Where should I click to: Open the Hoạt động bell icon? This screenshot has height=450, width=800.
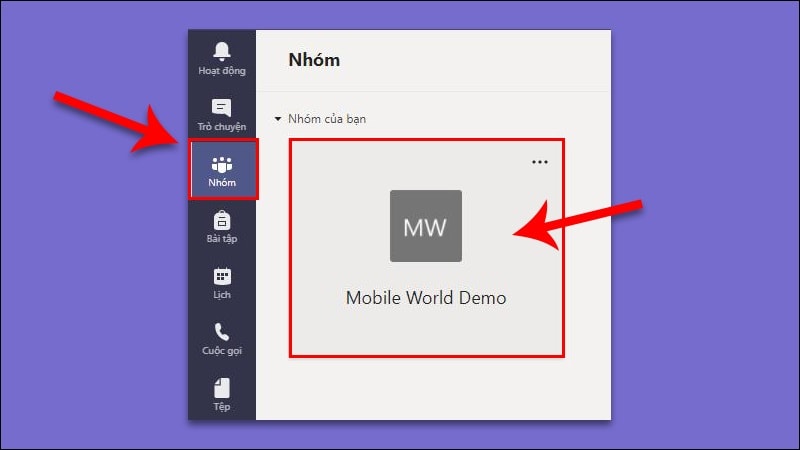point(221,51)
